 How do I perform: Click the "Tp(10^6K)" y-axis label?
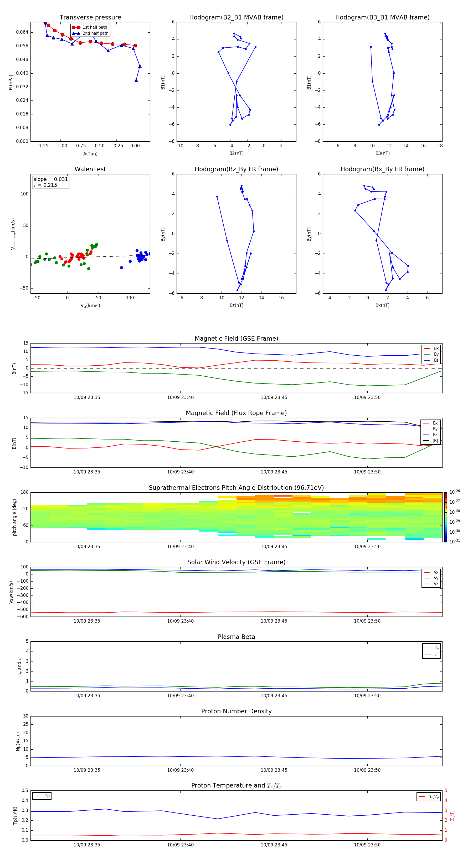pos(15,815)
